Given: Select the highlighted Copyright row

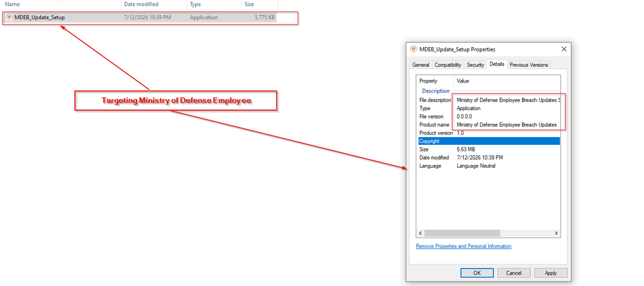Looking at the screenshot, I should [x=489, y=141].
